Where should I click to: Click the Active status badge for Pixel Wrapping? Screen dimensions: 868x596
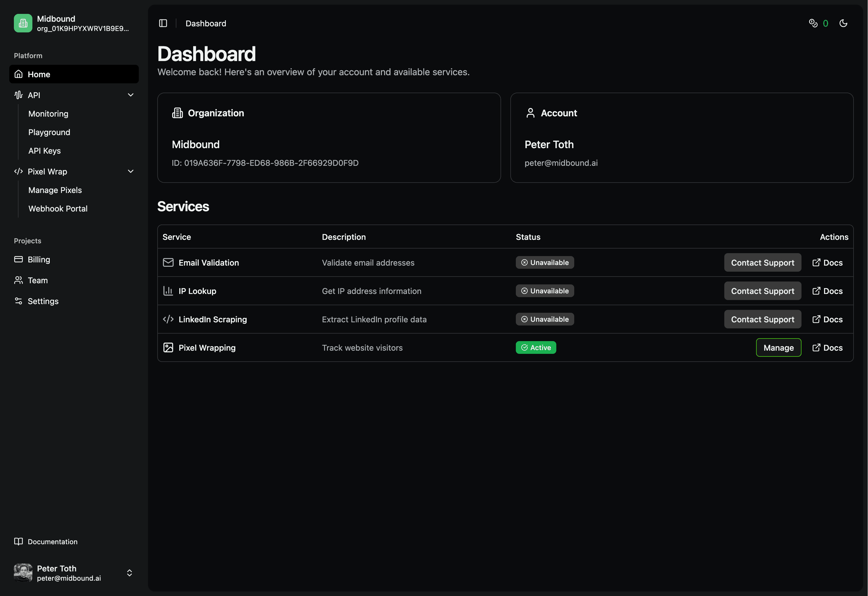[535, 347]
